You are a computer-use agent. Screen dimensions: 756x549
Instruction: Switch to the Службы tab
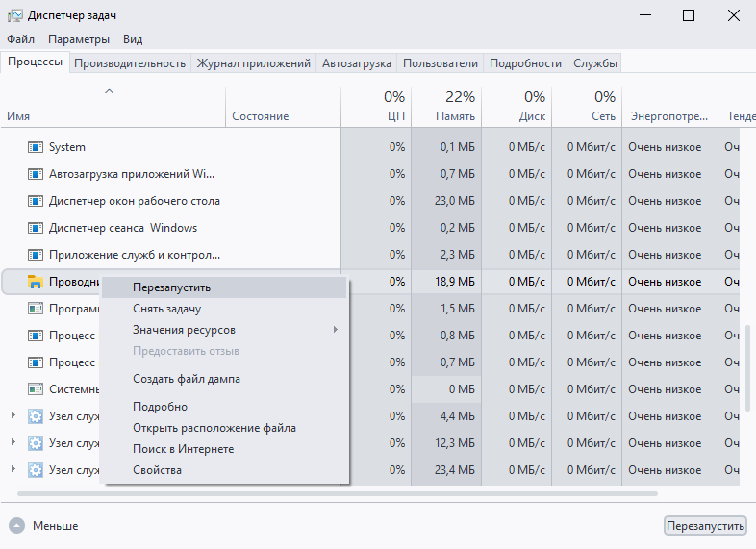[x=595, y=63]
